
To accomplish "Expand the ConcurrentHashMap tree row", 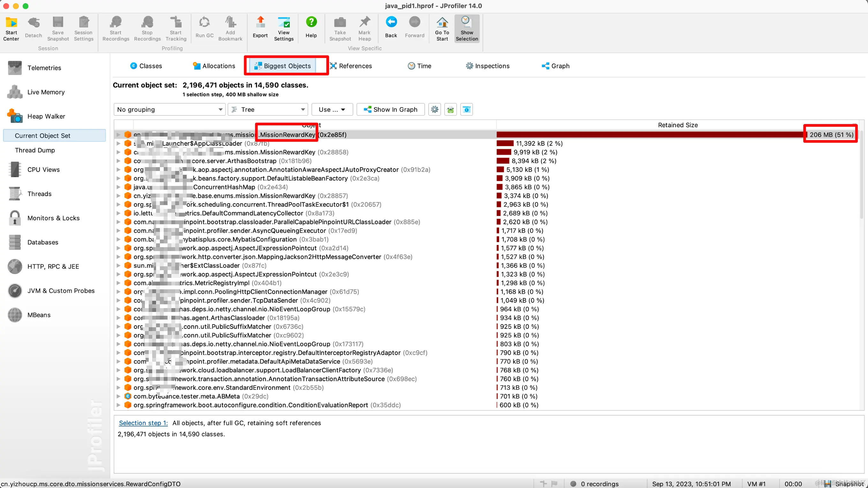I will (x=118, y=187).
